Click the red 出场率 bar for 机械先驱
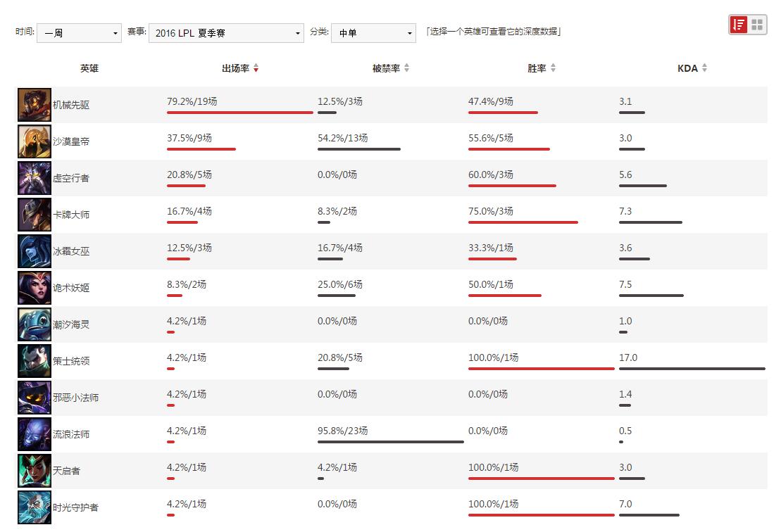This screenshot has width=781, height=532. (x=240, y=111)
